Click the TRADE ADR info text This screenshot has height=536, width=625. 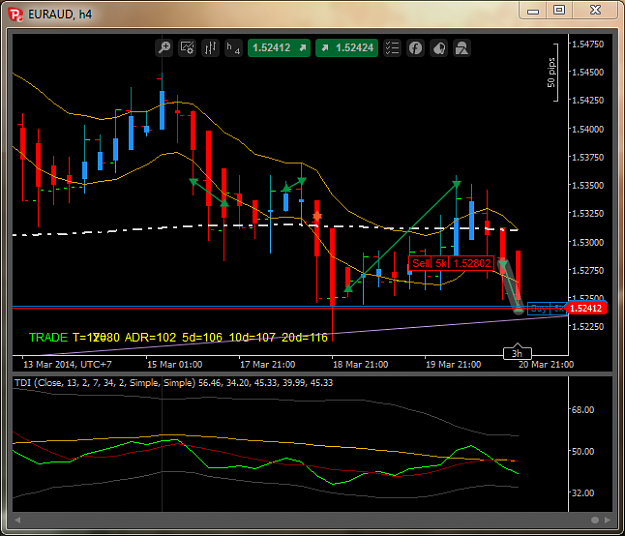178,338
